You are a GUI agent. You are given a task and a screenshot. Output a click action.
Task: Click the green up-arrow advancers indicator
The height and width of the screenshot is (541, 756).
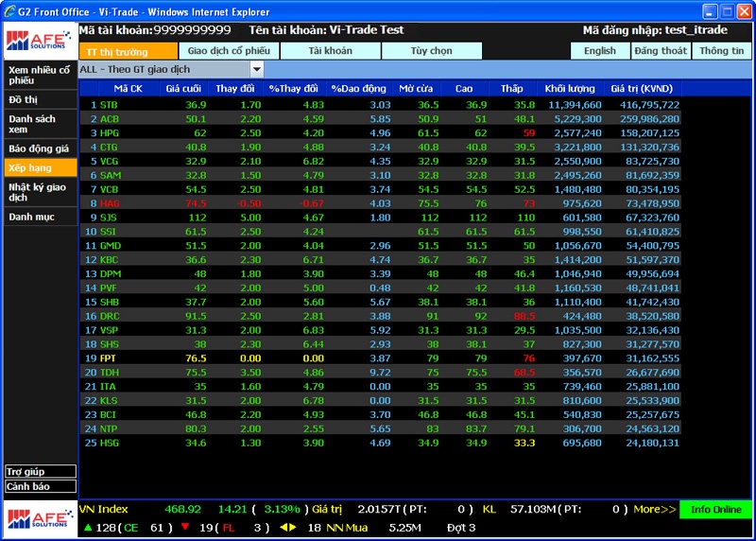click(88, 528)
